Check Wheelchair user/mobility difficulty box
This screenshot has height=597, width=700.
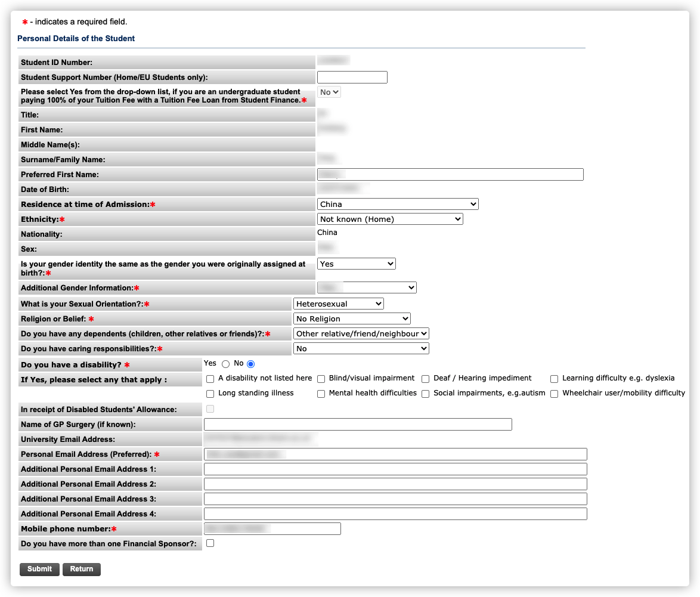pyautogui.click(x=554, y=394)
